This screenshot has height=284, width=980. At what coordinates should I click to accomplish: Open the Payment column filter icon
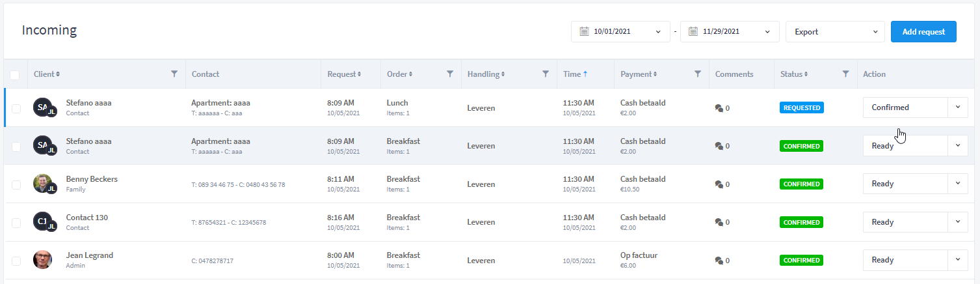pyautogui.click(x=697, y=74)
